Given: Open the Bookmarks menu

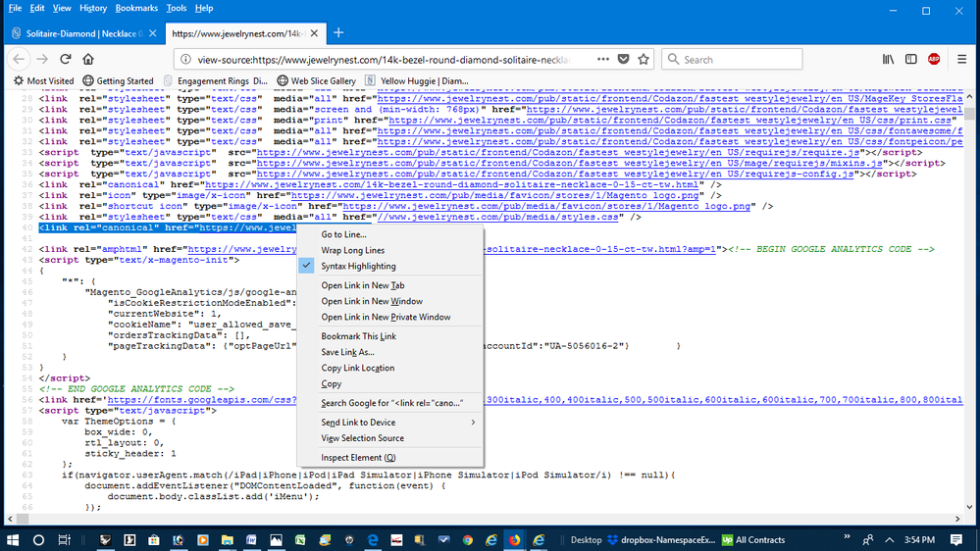Looking at the screenshot, I should tap(135, 8).
